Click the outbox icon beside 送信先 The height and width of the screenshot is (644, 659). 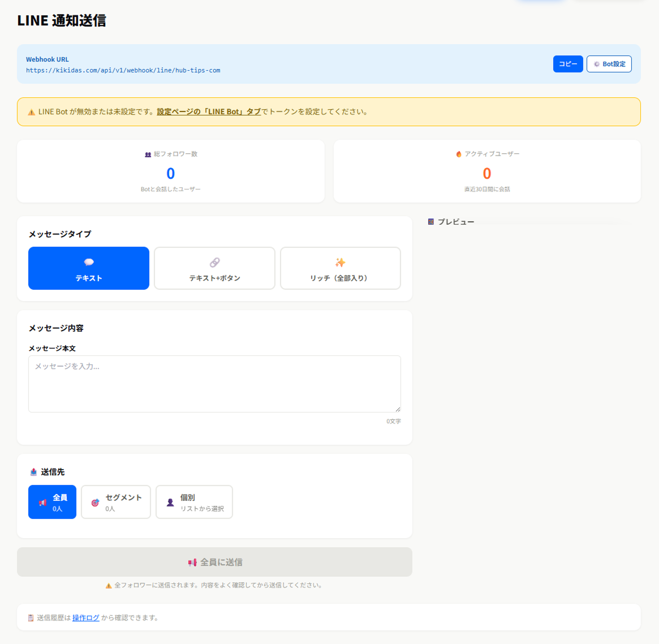click(x=33, y=472)
